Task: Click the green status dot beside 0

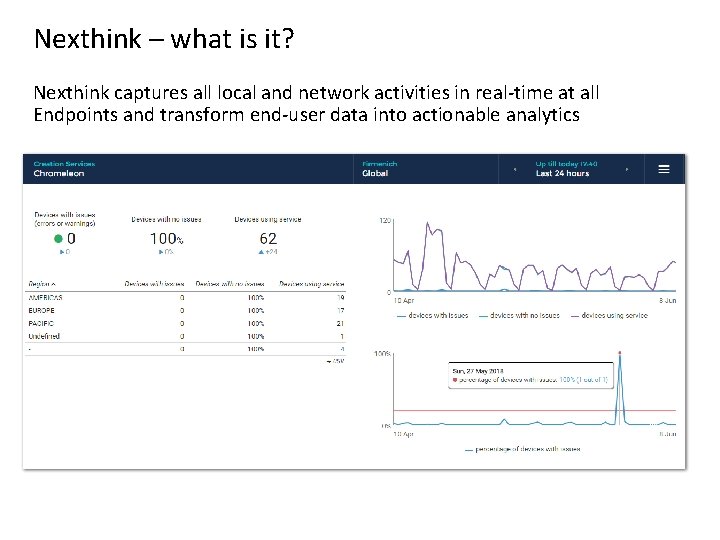Action: pyautogui.click(x=58, y=238)
